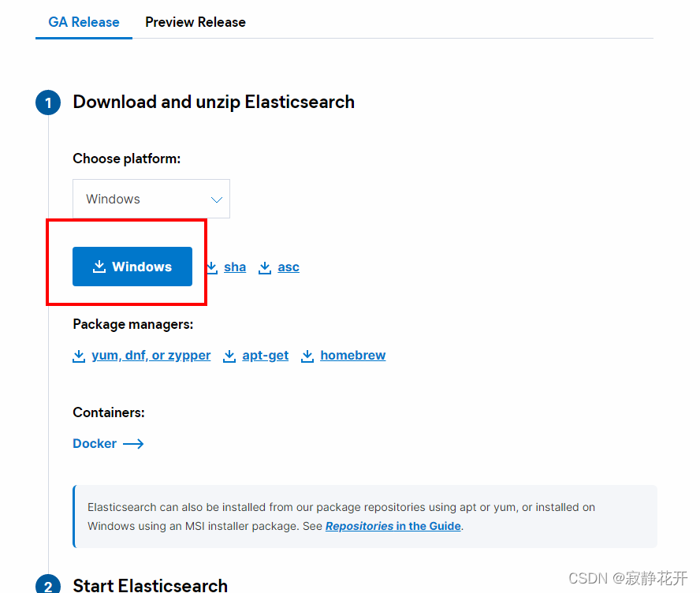The image size is (700, 593).
Task: Open Repositories in the Guide link
Action: click(x=393, y=526)
